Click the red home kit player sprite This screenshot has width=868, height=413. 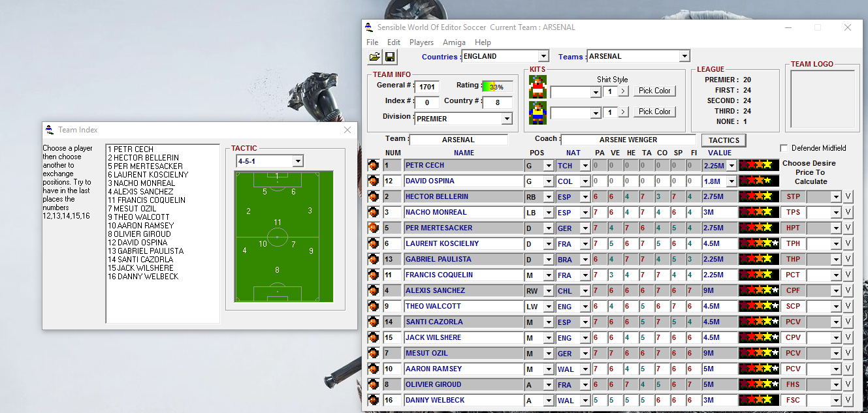(537, 87)
